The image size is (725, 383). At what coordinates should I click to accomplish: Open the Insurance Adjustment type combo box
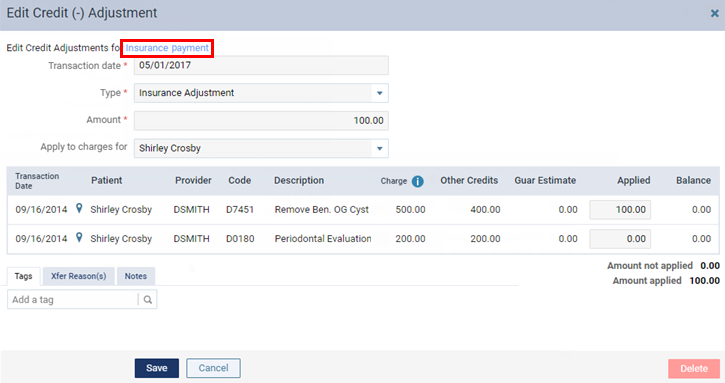261,93
